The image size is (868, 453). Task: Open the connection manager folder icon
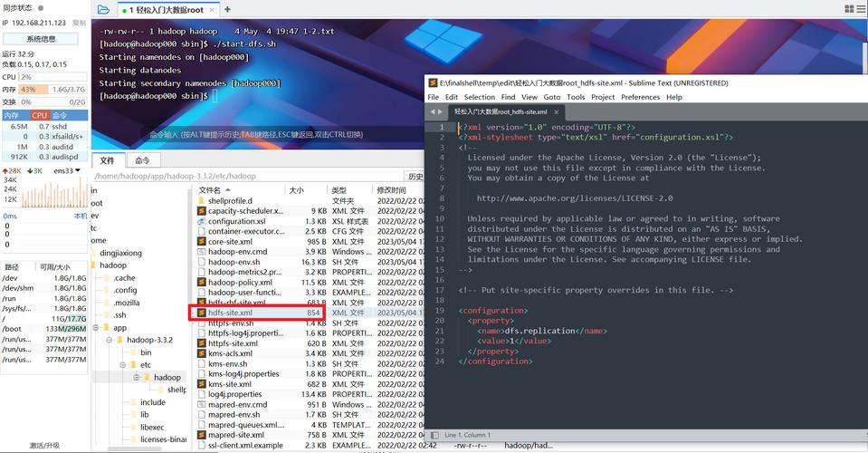pos(103,9)
